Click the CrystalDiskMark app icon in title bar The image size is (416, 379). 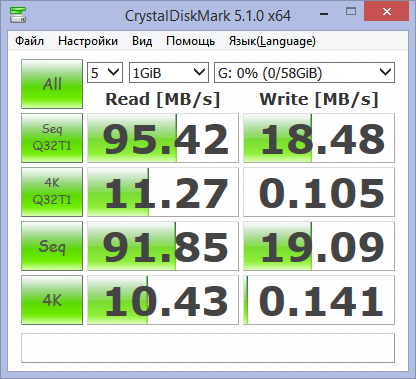click(18, 15)
